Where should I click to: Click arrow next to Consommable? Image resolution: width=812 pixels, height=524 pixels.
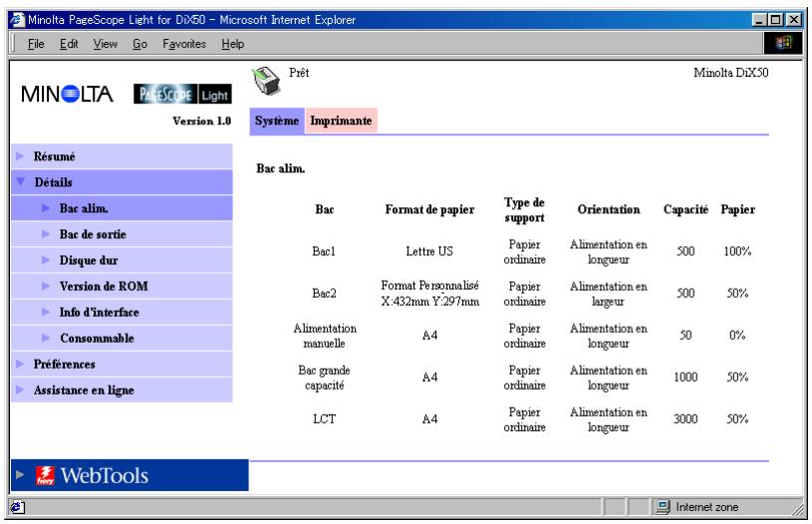pyautogui.click(x=46, y=338)
